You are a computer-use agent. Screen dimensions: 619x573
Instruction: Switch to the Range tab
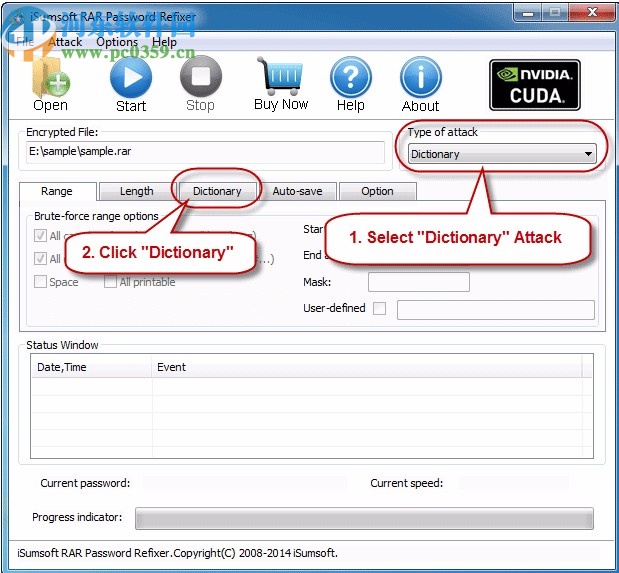(57, 192)
